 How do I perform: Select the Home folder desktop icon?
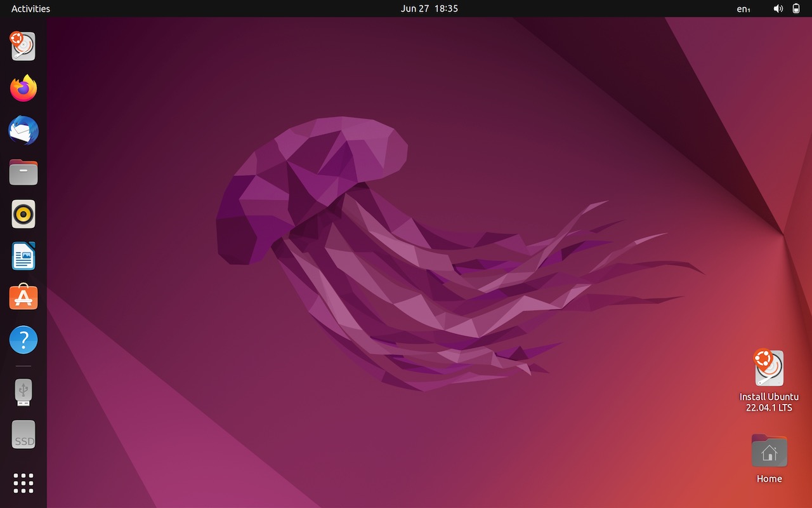[x=769, y=451]
